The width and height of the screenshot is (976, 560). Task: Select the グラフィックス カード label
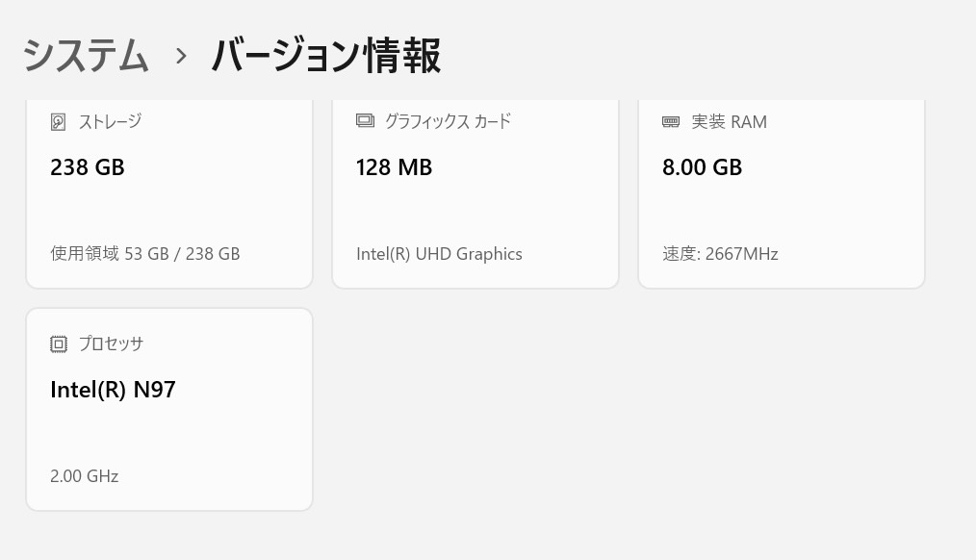coord(448,121)
